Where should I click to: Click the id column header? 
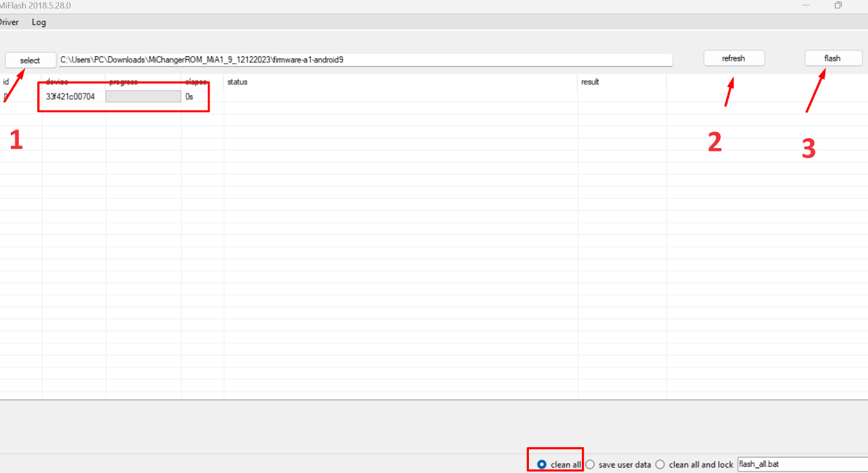6,82
